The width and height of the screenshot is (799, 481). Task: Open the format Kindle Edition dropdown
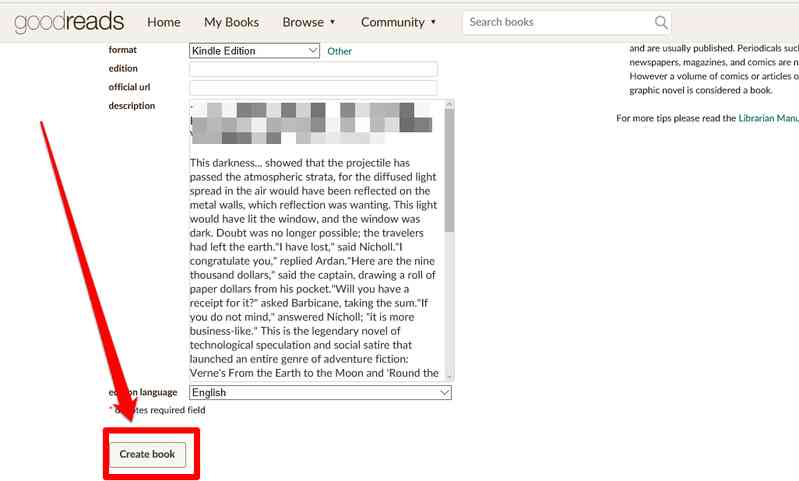pyautogui.click(x=254, y=50)
